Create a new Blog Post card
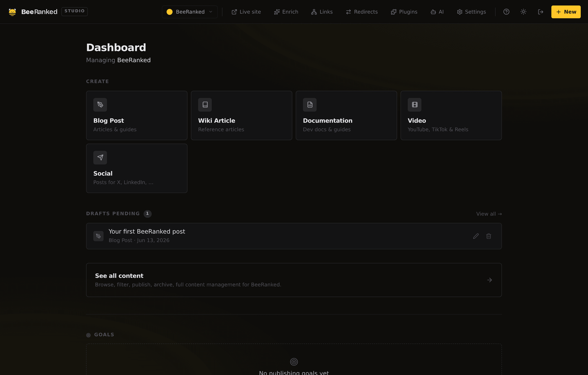 click(137, 116)
